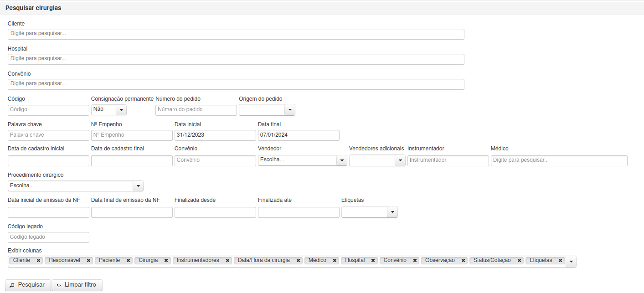Viewport: 644px width, 293px height.
Task: Expand the Vendedor dropdown
Action: pos(342,160)
